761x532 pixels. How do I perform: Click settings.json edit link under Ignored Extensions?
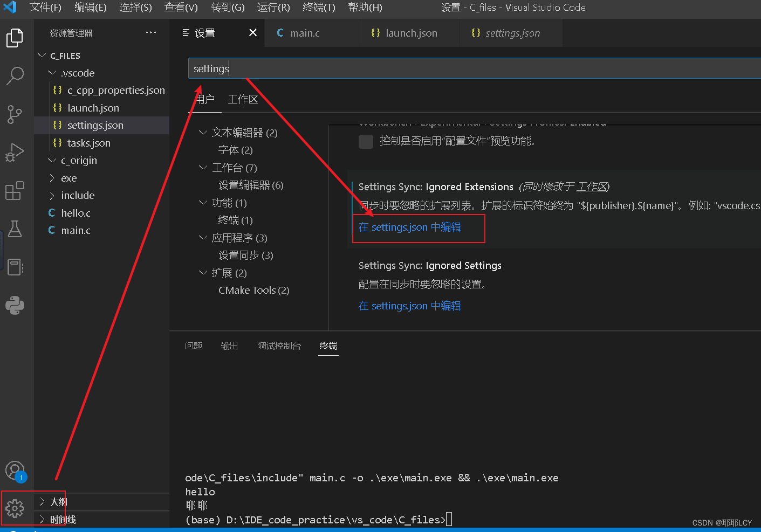410,227
